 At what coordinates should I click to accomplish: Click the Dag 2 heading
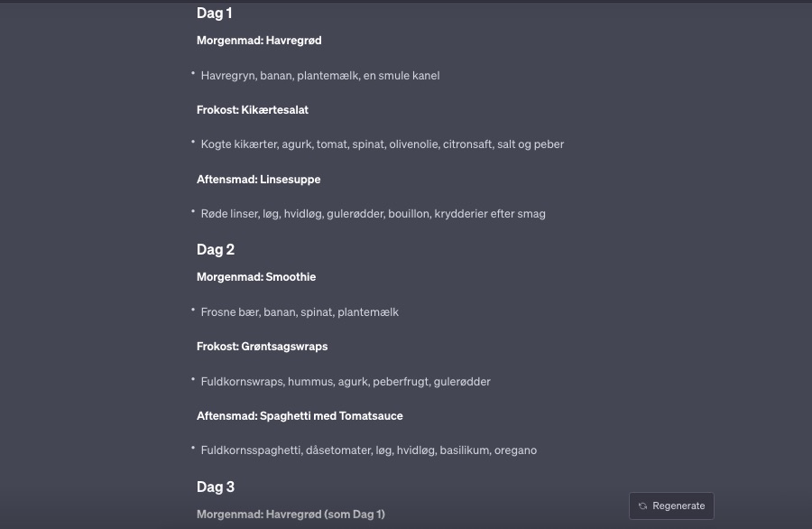click(216, 250)
